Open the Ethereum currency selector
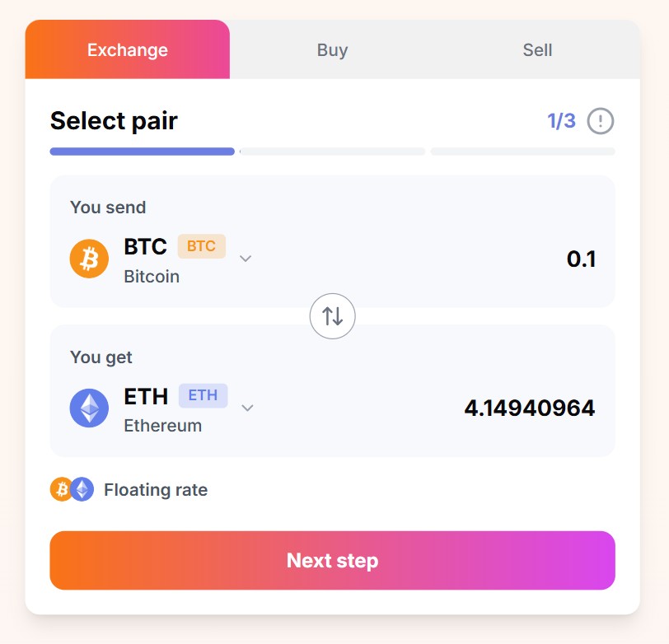The image size is (669, 644). tap(162, 408)
